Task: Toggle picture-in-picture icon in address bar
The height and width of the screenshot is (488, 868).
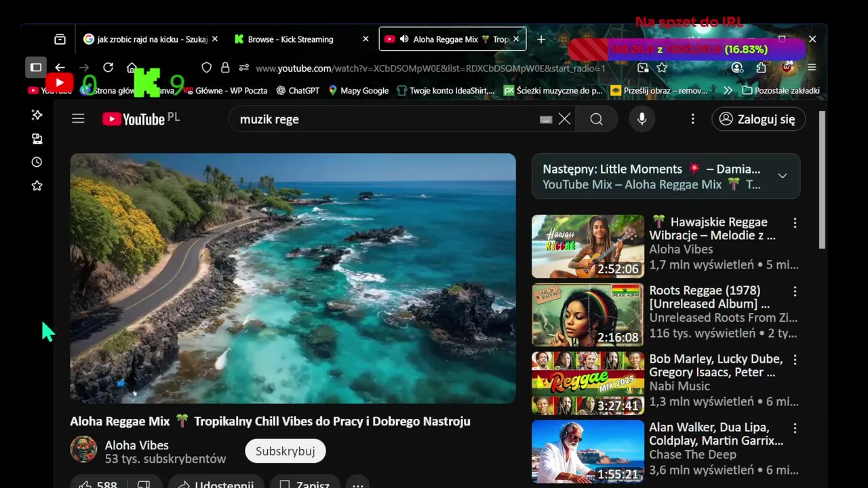Action: pos(643,68)
